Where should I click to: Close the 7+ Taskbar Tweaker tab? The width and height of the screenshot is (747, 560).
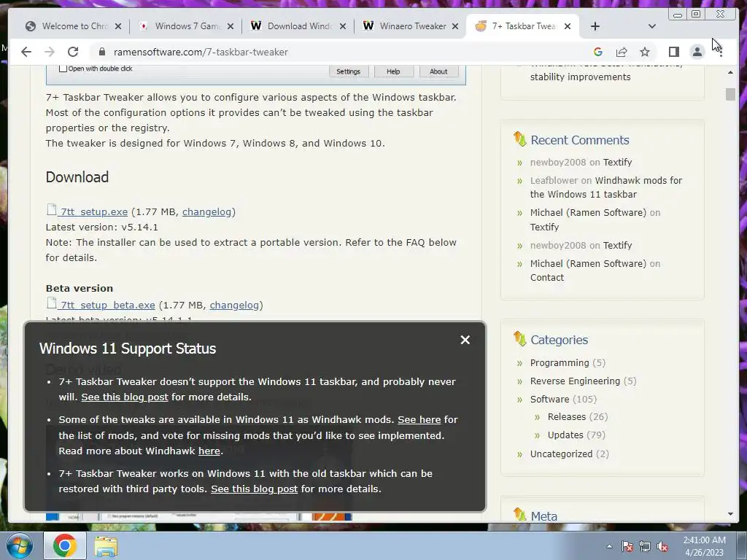point(568,26)
